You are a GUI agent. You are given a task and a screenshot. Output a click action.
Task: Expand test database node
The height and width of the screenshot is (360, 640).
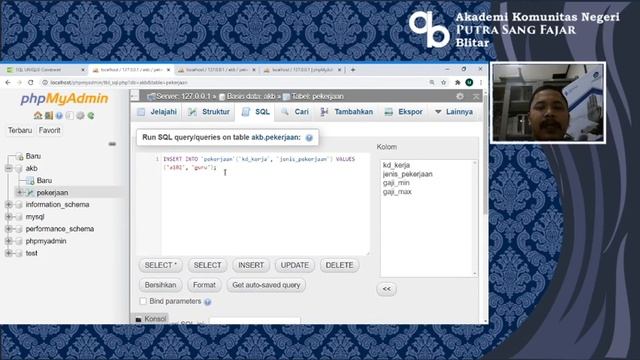pyautogui.click(x=9, y=253)
